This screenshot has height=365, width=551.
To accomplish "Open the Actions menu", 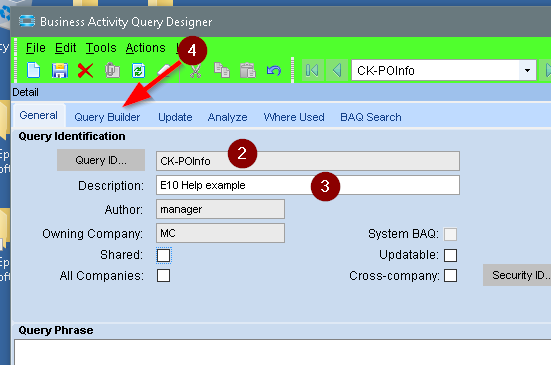I will tap(145, 48).
